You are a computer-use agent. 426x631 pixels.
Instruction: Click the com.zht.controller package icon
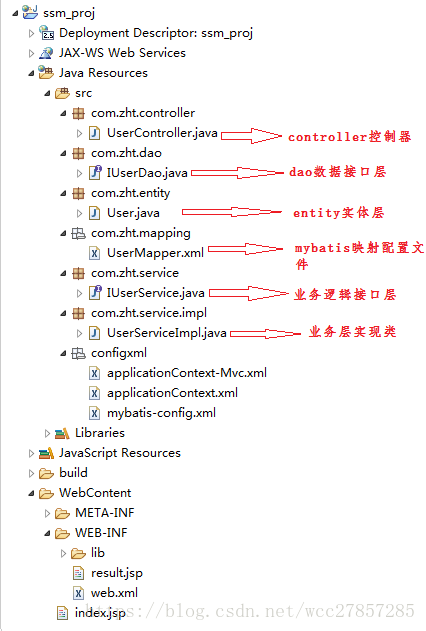[78, 113]
